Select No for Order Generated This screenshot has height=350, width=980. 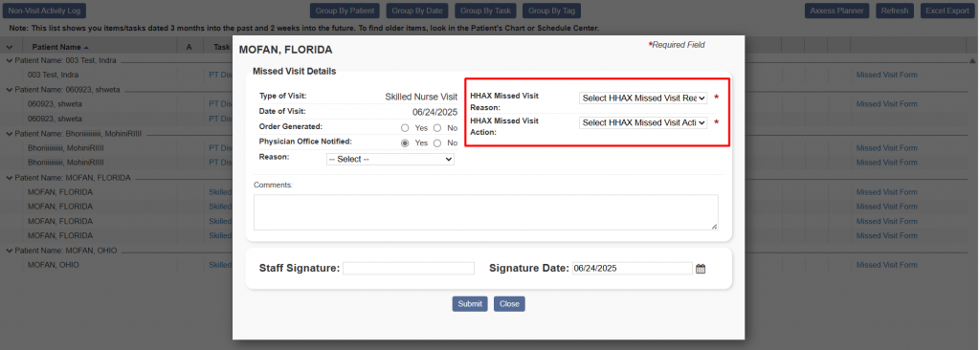coord(437,127)
